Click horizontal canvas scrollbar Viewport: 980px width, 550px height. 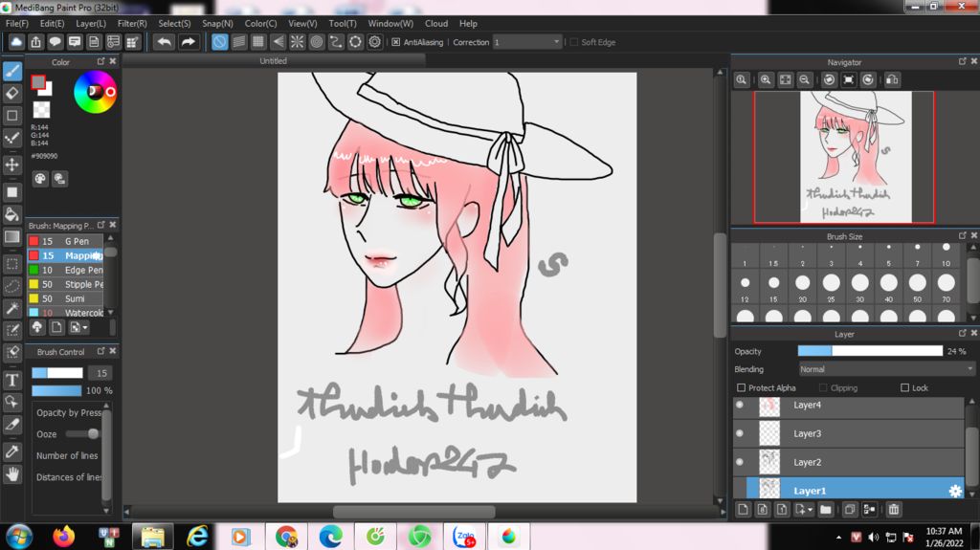click(413, 512)
